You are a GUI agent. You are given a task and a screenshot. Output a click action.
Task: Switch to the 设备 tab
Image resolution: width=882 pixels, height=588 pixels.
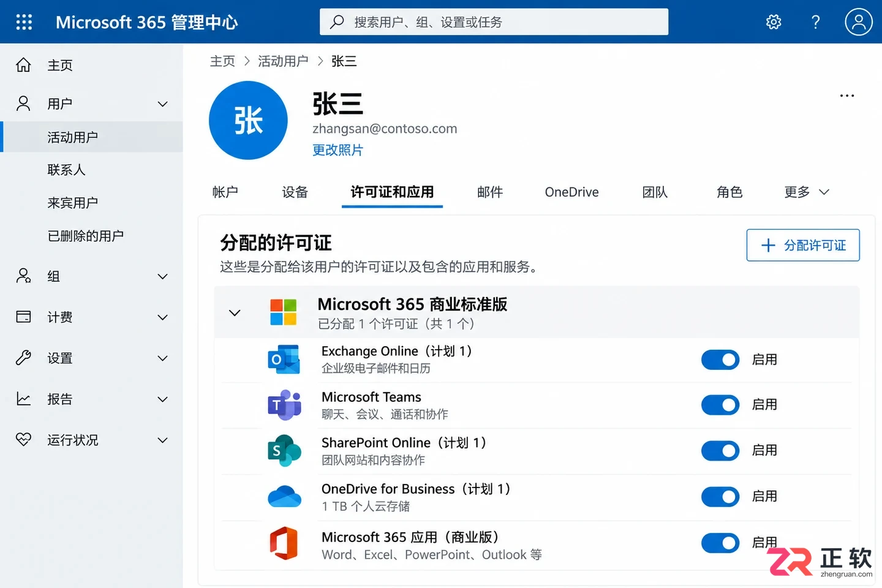coord(295,192)
